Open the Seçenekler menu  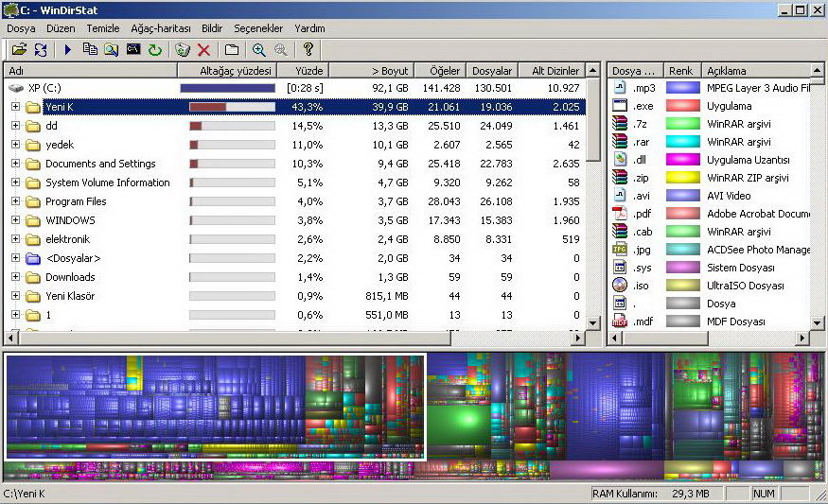tap(258, 28)
